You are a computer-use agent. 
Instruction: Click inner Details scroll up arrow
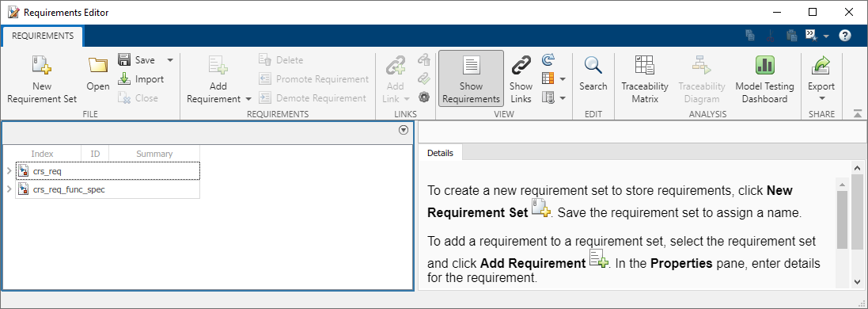[842, 184]
